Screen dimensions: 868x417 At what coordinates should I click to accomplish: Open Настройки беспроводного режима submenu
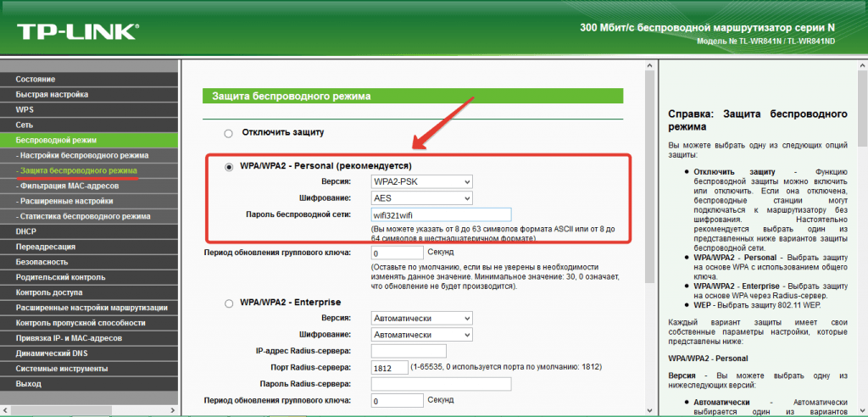[x=89, y=156]
